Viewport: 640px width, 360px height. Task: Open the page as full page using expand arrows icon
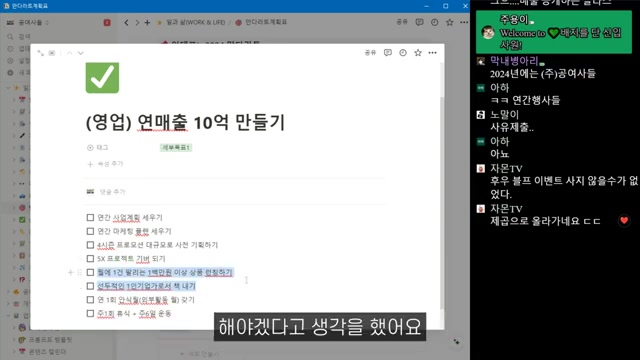[x=40, y=53]
